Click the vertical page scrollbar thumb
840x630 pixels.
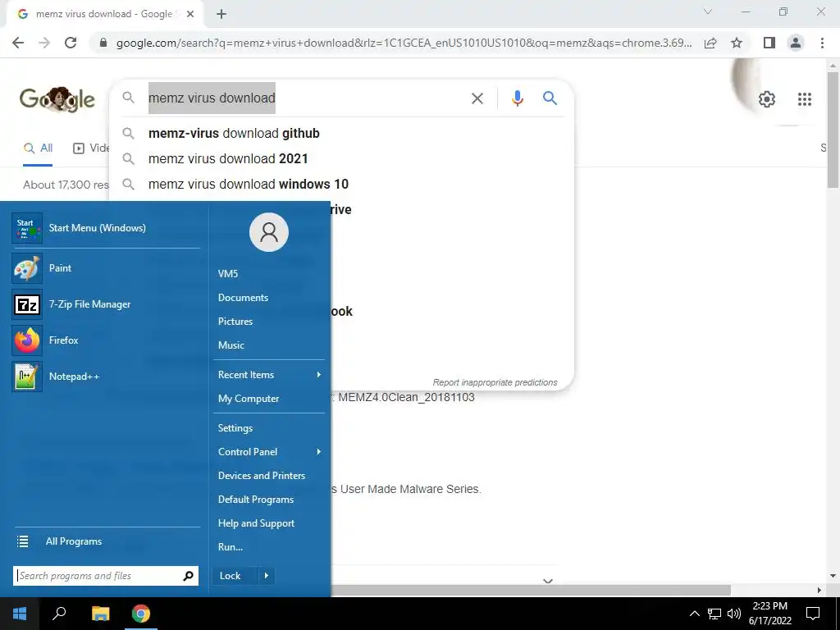[833, 130]
